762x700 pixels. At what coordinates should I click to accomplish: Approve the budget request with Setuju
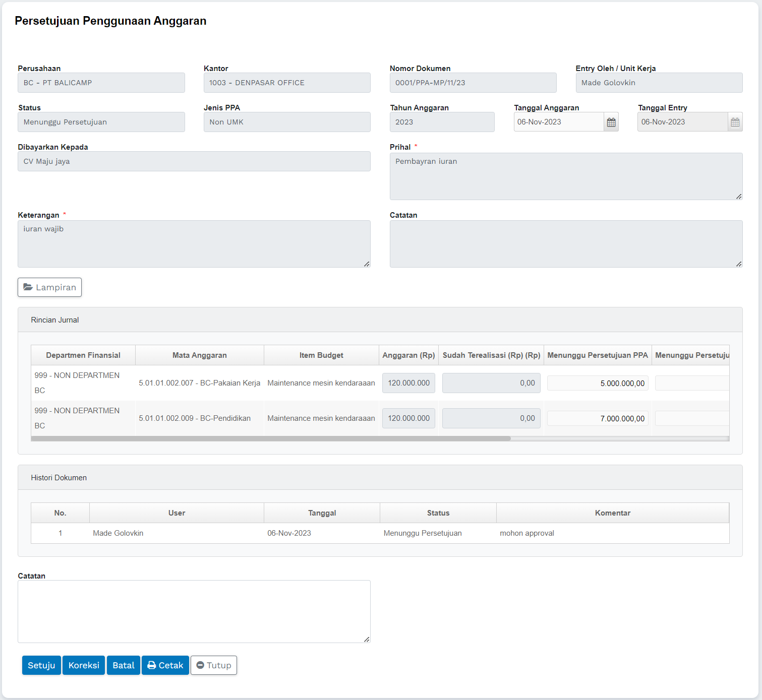tap(41, 665)
